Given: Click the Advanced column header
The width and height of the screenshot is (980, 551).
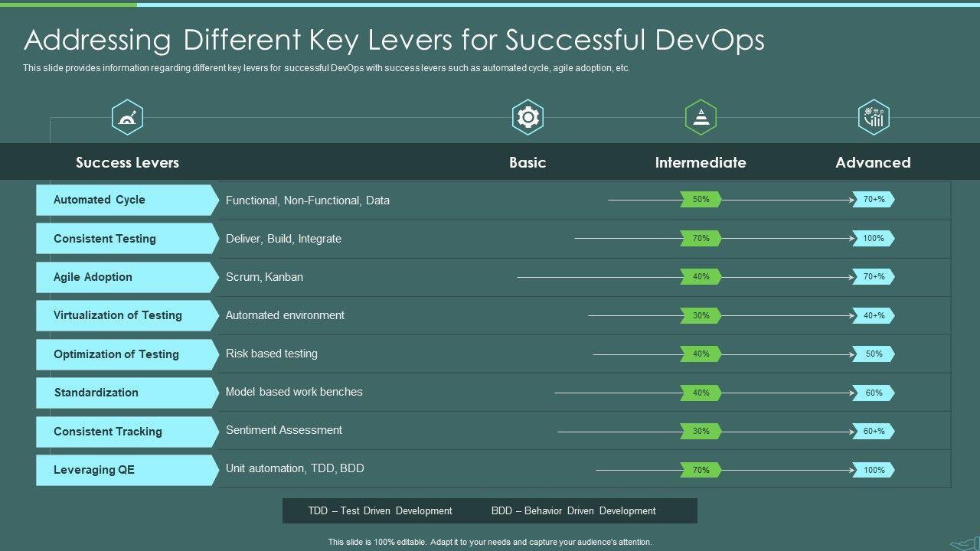Looking at the screenshot, I should [x=873, y=162].
